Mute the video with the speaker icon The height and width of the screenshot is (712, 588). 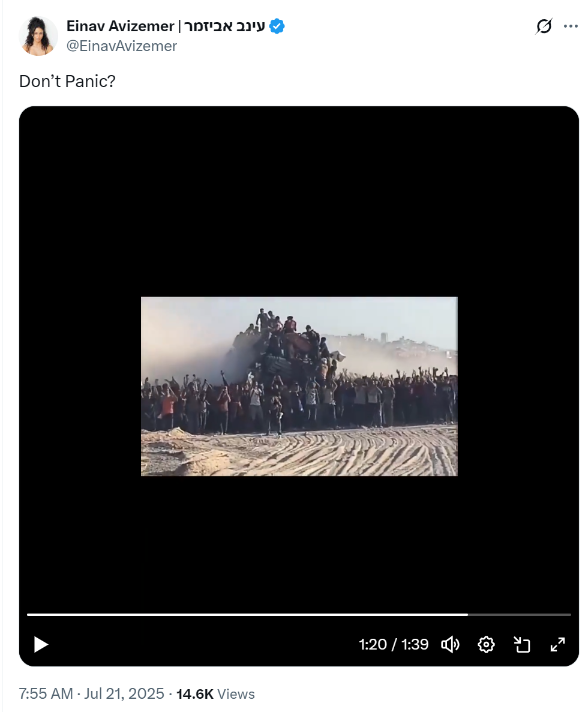click(450, 644)
